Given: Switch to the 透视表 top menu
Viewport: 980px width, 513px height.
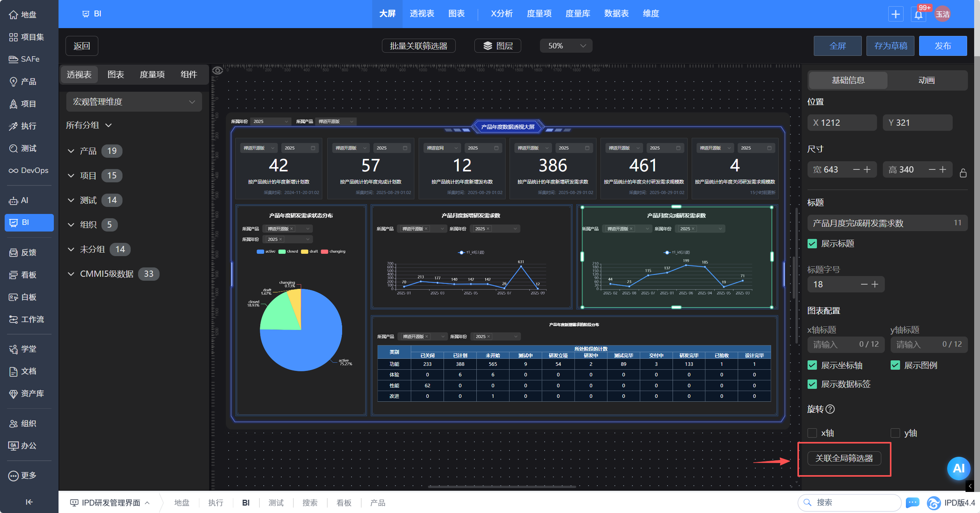Looking at the screenshot, I should click(422, 14).
